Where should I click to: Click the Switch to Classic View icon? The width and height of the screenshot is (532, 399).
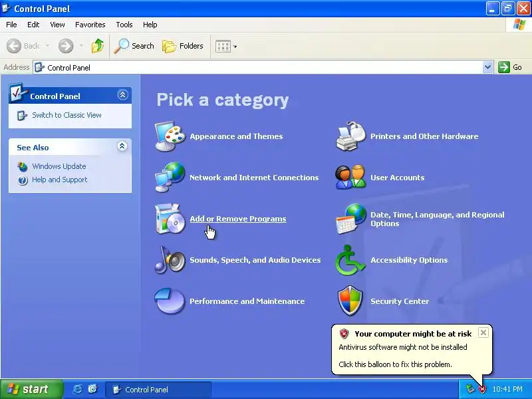22,115
